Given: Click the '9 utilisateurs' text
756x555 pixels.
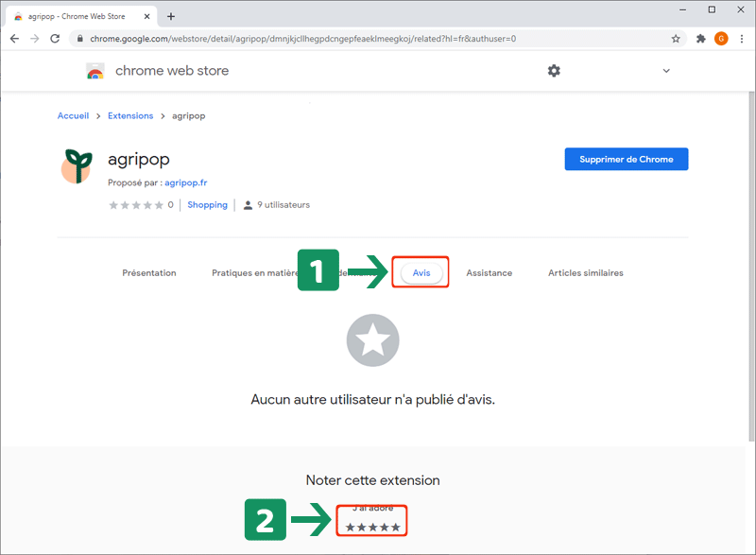Looking at the screenshot, I should click(x=283, y=205).
